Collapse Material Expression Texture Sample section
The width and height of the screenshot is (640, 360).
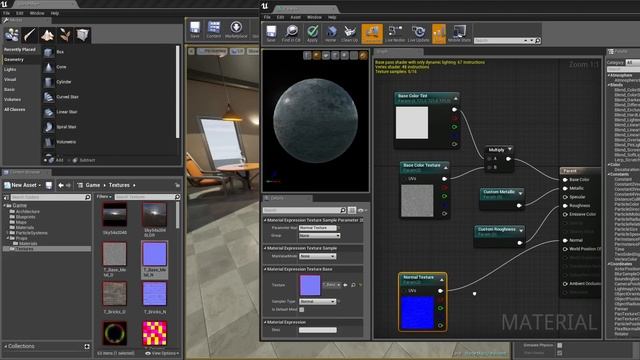(x=265, y=248)
